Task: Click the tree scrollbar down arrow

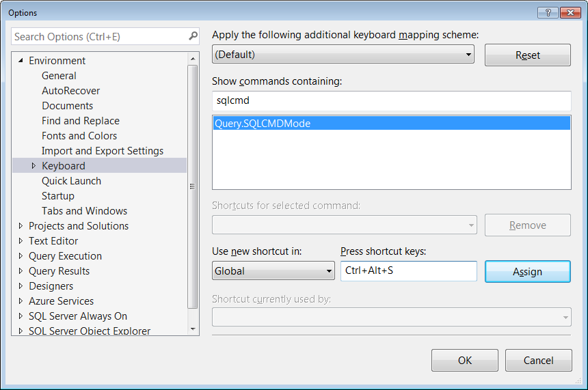Action: pos(192,329)
